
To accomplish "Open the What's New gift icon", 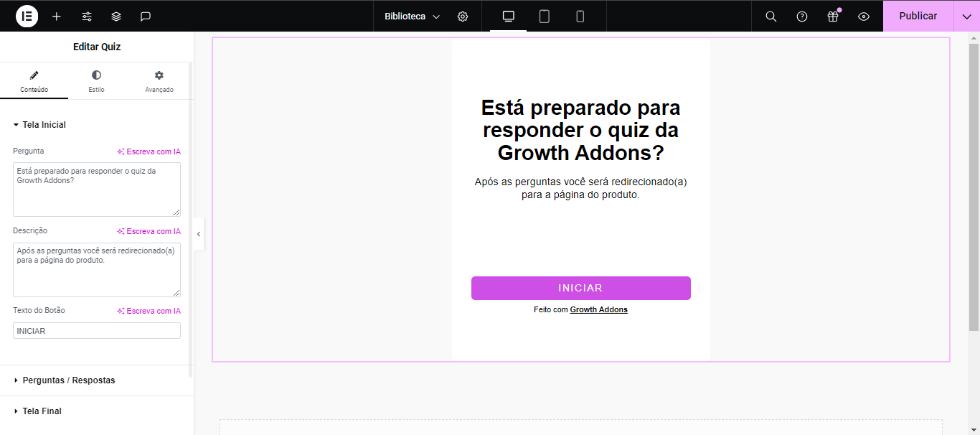I will point(833,16).
